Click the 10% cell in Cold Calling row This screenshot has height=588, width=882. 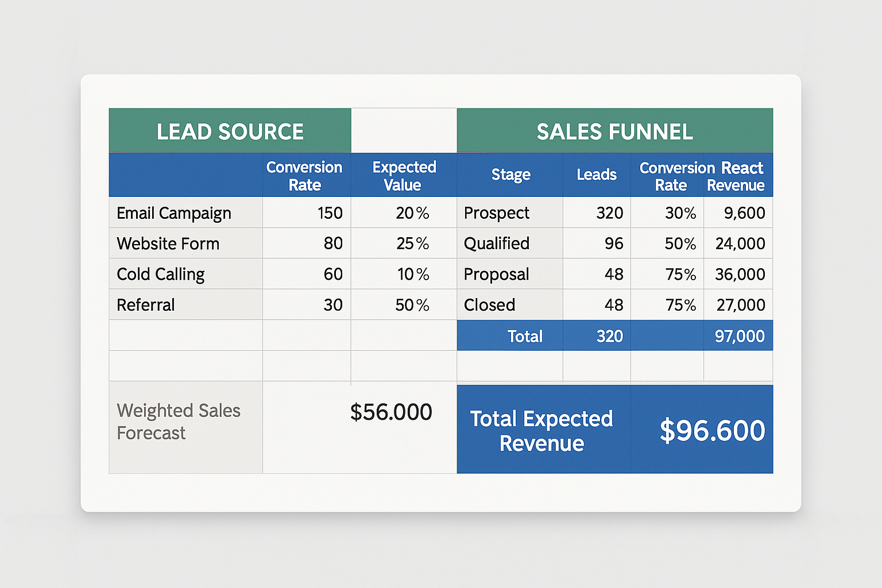coord(404,274)
